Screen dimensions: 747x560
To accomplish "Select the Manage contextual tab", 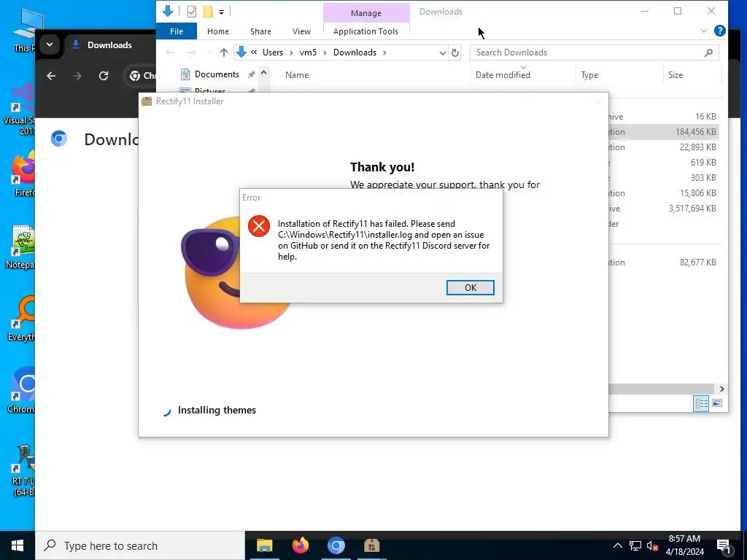I will 366,13.
